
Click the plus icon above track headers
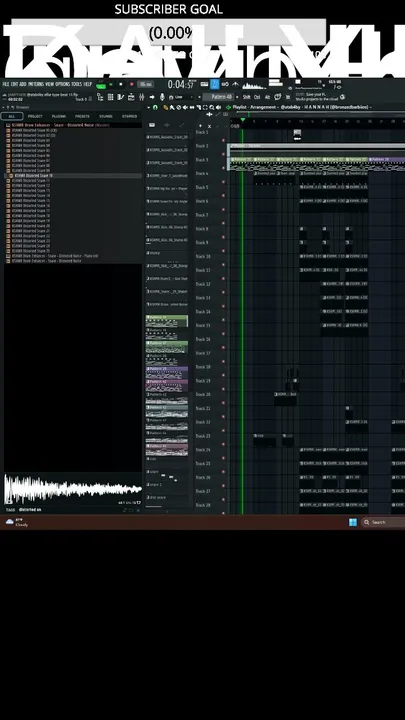pos(200,126)
